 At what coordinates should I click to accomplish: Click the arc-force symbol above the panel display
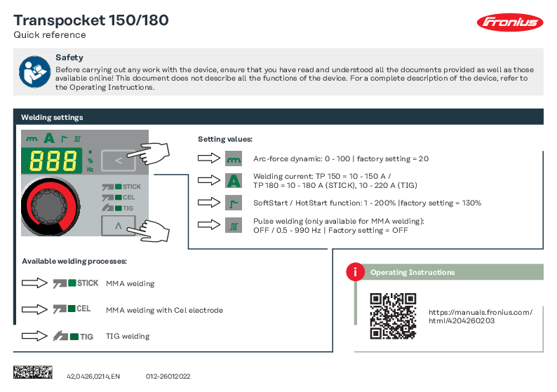(32, 139)
